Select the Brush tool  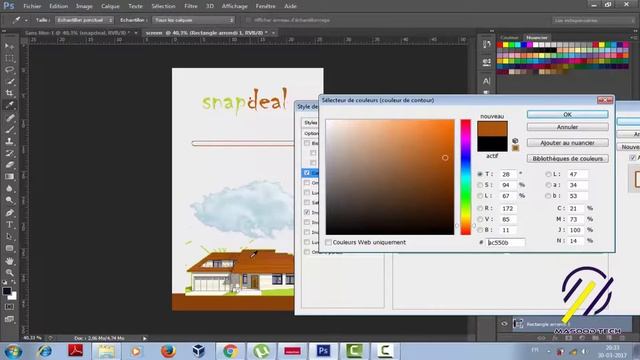[9, 130]
